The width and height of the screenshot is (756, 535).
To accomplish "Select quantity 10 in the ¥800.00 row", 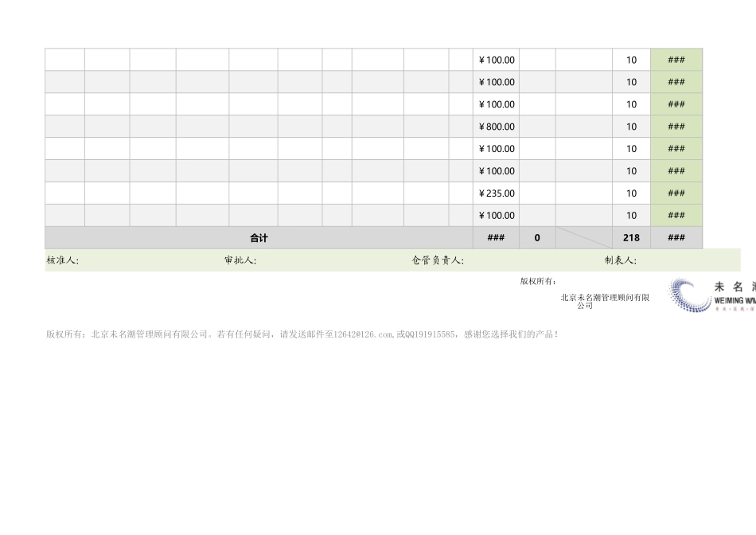I will click(631, 127).
